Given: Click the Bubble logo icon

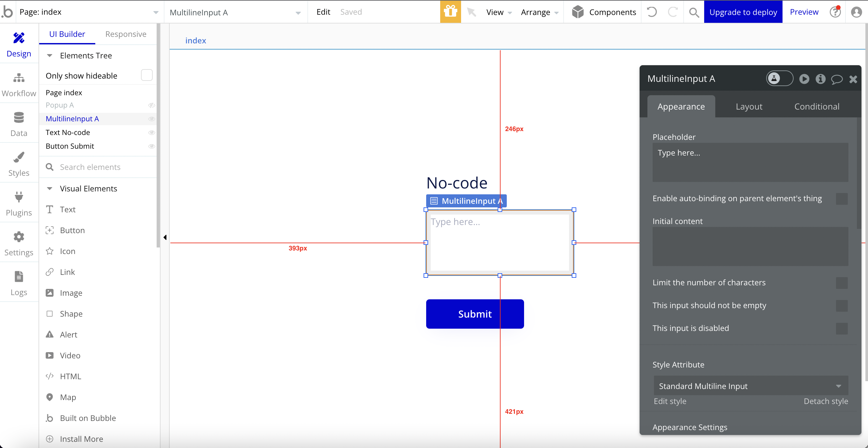Looking at the screenshot, I should tap(8, 12).
